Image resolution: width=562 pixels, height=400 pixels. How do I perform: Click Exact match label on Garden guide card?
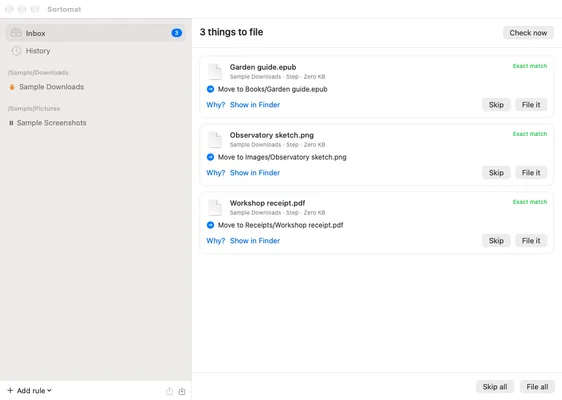coord(530,66)
